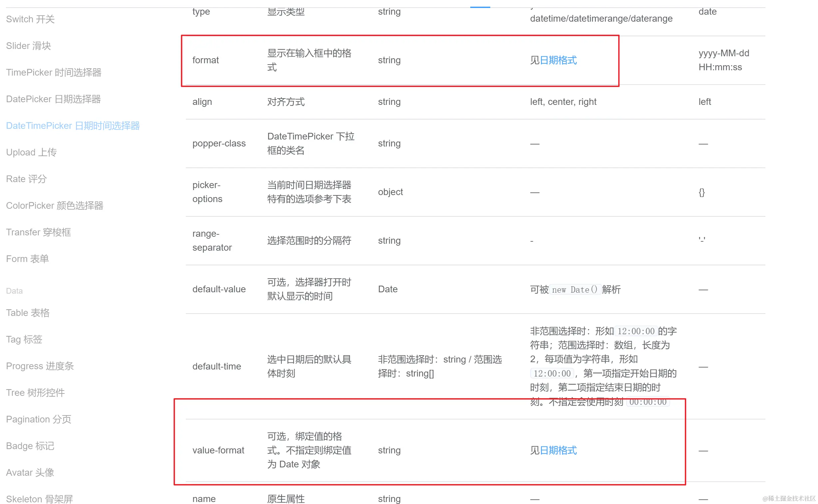This screenshot has height=504, width=818.
Task: Open Switch 开关 sidebar page
Action: click(30, 19)
